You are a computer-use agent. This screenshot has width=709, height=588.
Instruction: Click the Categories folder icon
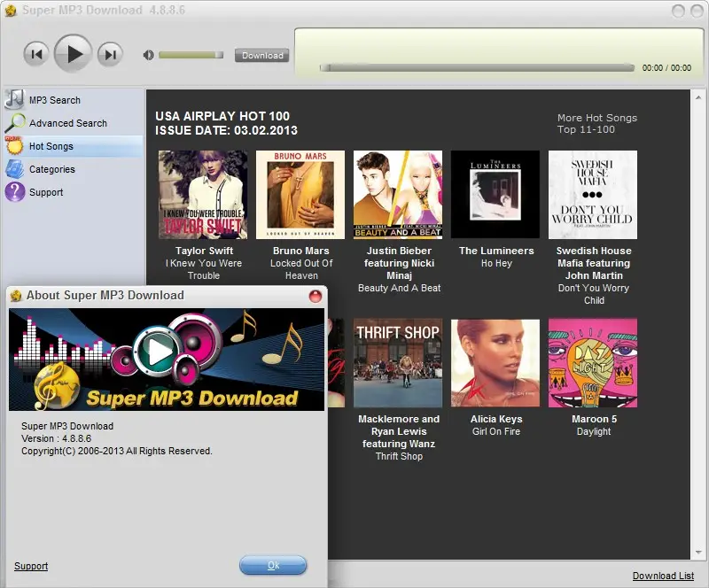(x=14, y=169)
